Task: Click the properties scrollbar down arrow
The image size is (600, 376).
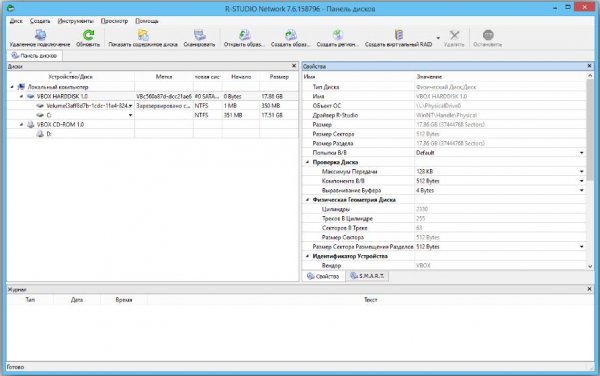Action: click(x=590, y=267)
